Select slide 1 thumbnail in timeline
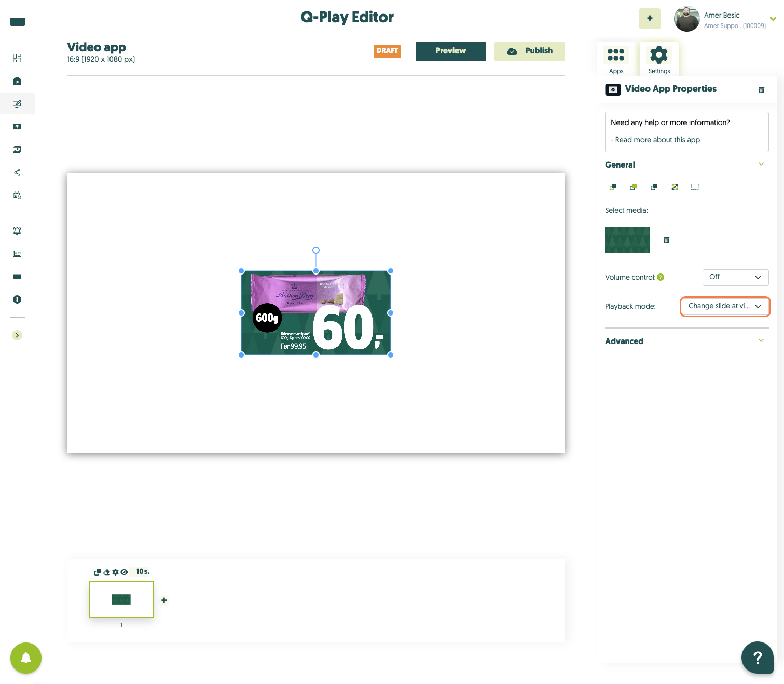The width and height of the screenshot is (784, 684). coord(121,599)
